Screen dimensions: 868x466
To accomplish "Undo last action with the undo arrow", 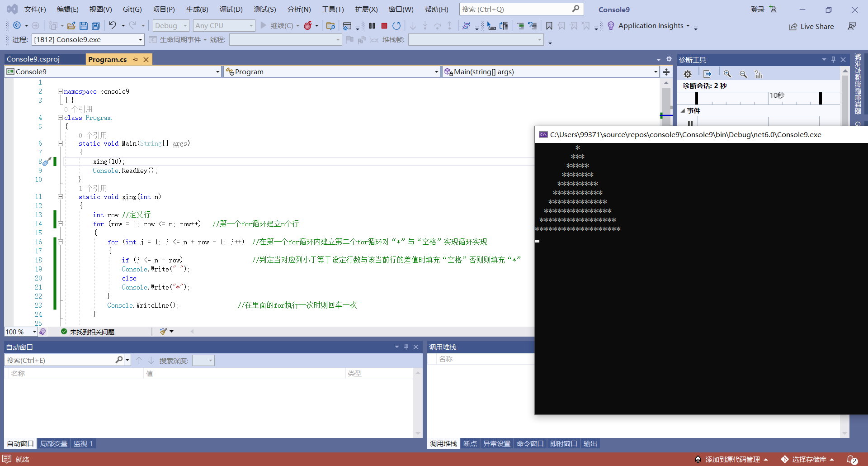I will pyautogui.click(x=113, y=25).
